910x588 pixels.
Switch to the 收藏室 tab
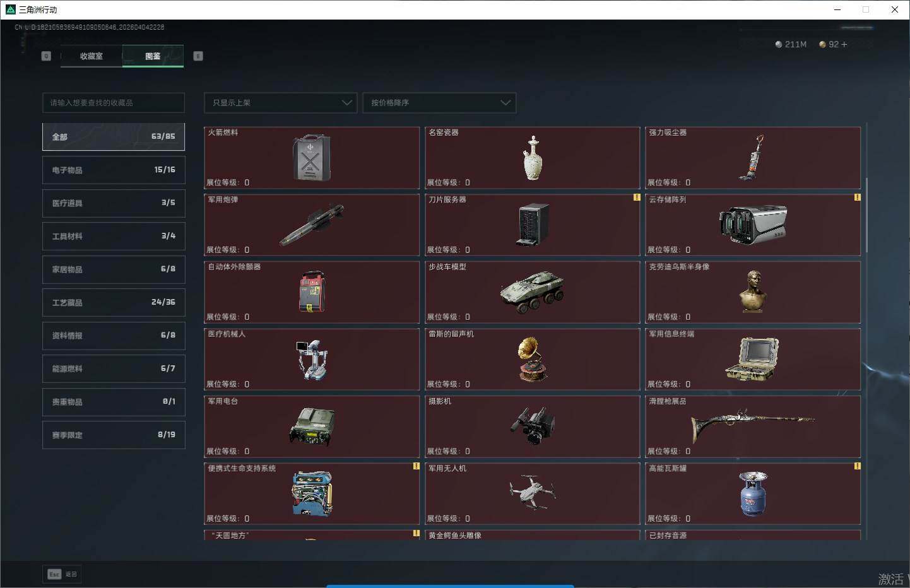[x=92, y=56]
